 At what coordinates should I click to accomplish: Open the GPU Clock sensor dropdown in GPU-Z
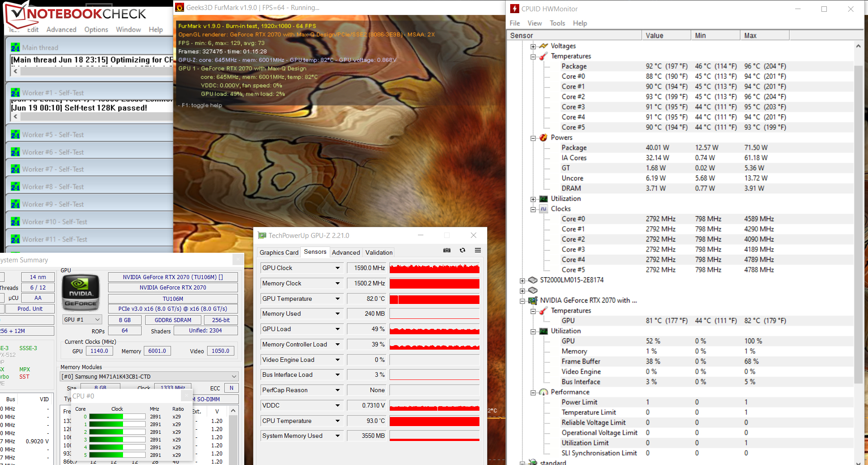point(337,268)
